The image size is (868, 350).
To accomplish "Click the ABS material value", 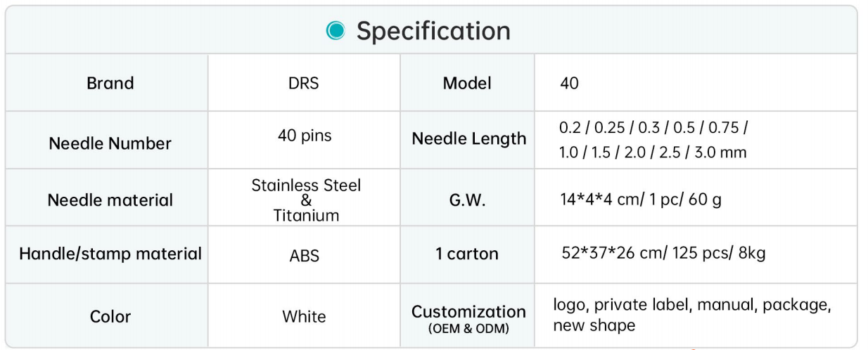I will (x=304, y=256).
